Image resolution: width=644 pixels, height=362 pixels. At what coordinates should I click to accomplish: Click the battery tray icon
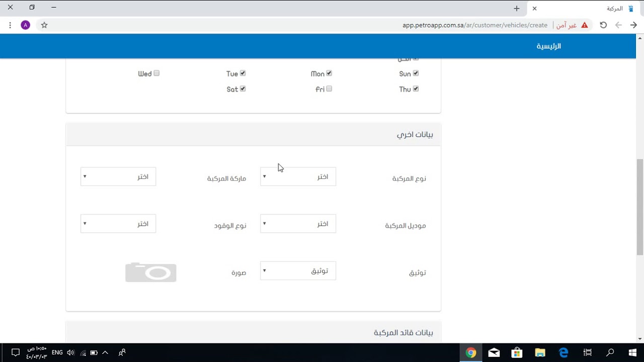[x=94, y=352]
